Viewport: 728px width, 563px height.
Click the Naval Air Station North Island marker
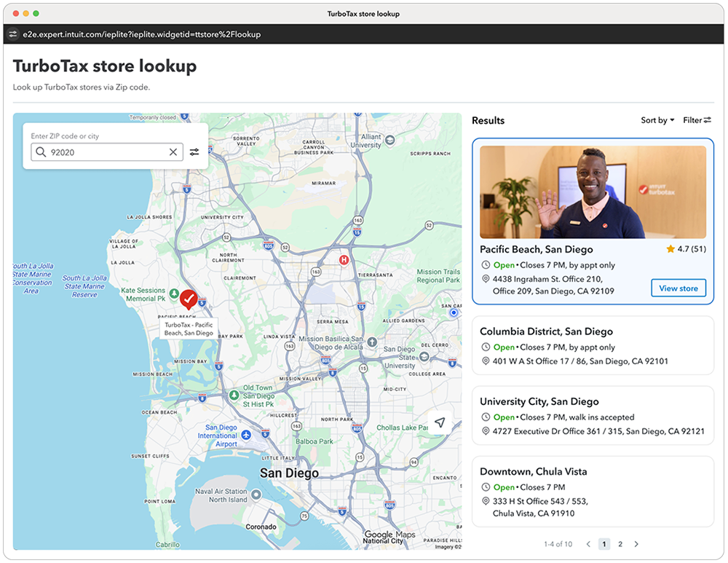256,495
